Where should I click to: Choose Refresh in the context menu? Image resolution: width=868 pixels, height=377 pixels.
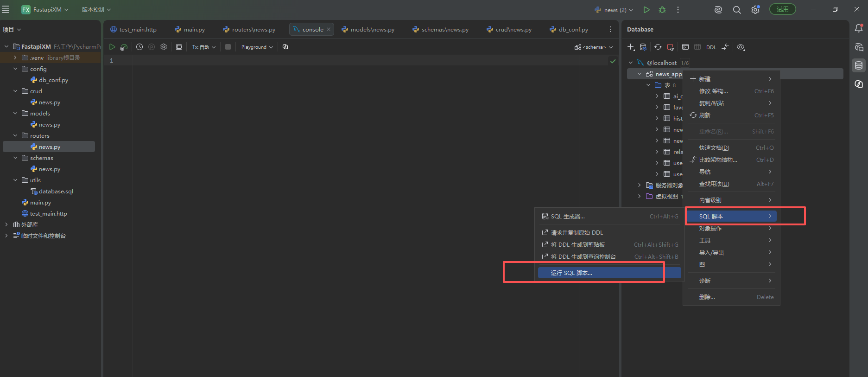point(732,115)
